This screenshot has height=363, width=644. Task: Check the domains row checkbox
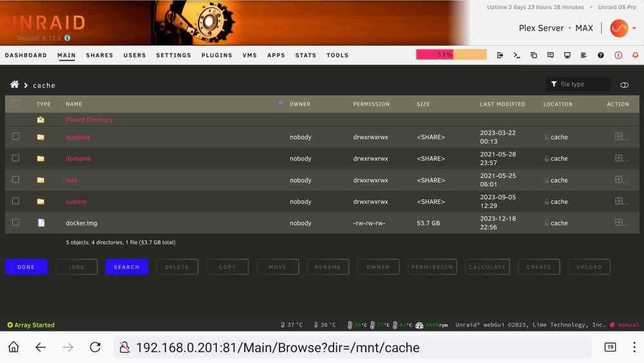point(15,158)
